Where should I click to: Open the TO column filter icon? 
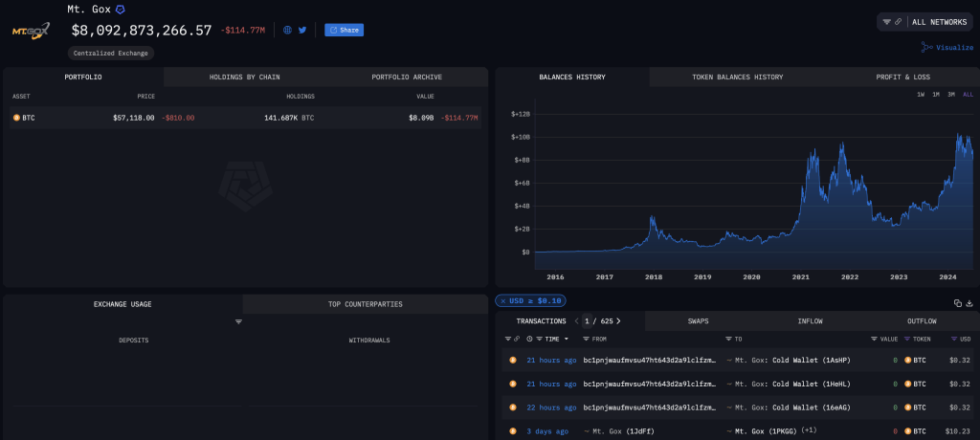[728, 339]
